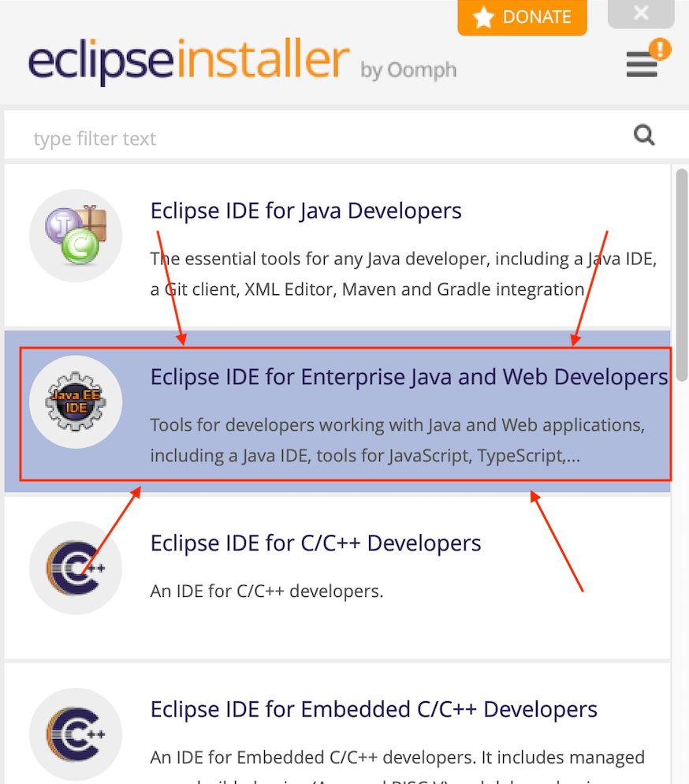Click the Java Developers package icon
The height and width of the screenshot is (784, 689).
tap(76, 236)
